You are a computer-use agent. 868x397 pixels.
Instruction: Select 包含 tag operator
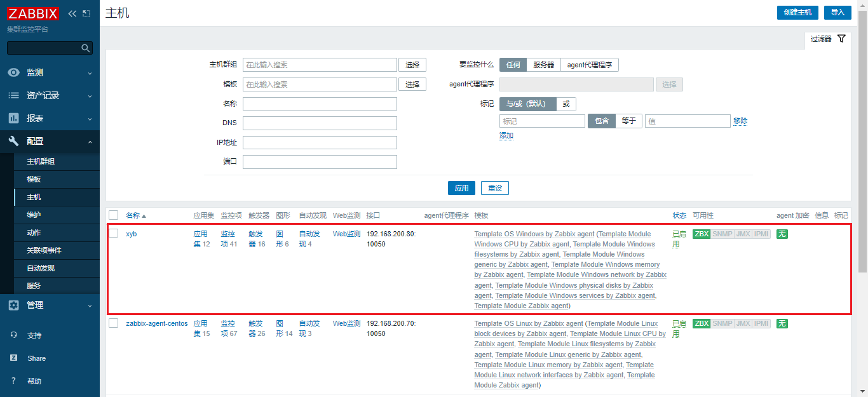coord(602,121)
